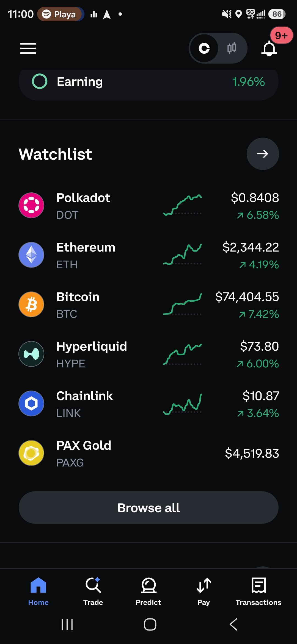Expand the Watchlist with arrow button

click(x=263, y=154)
